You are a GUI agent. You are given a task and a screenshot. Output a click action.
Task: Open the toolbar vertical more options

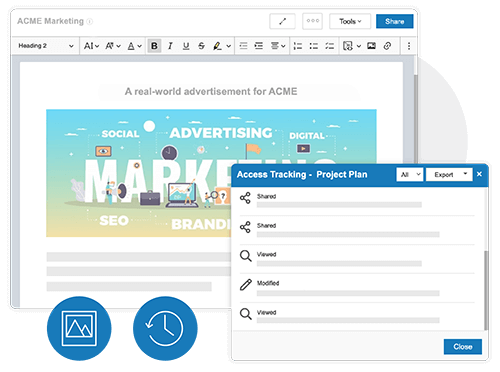tap(409, 46)
